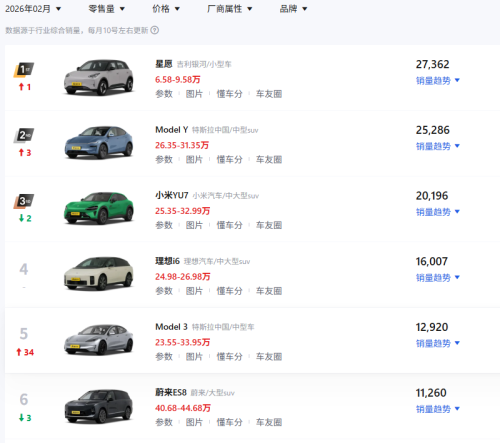500x443 pixels.
Task: Open 图片 link under Model Y
Action: [194, 160]
